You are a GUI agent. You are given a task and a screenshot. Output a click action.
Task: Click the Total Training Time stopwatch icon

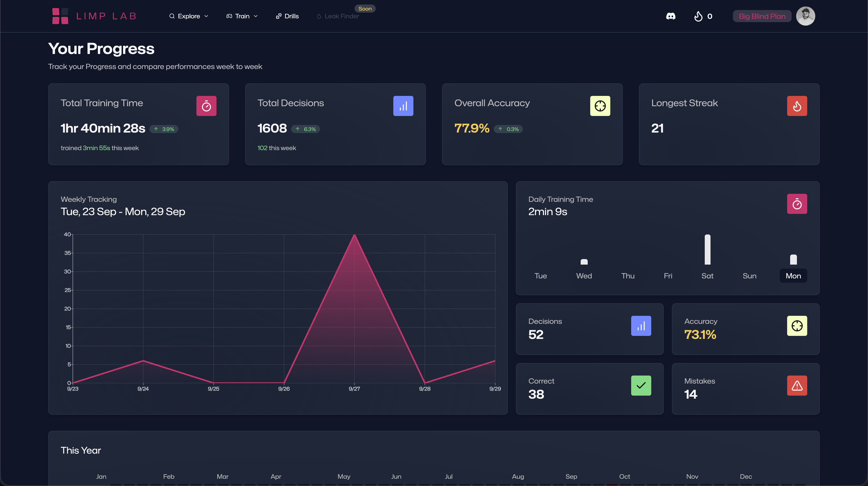[x=206, y=106]
